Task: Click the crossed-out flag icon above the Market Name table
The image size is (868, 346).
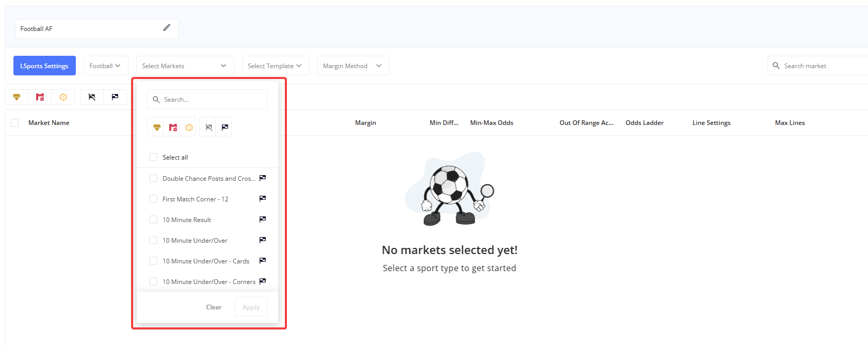Action: [x=92, y=97]
